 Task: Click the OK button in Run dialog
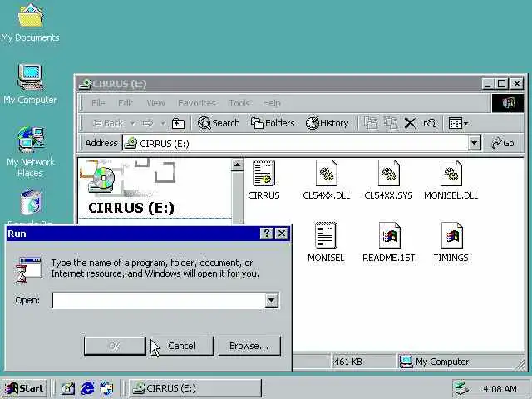(x=115, y=346)
